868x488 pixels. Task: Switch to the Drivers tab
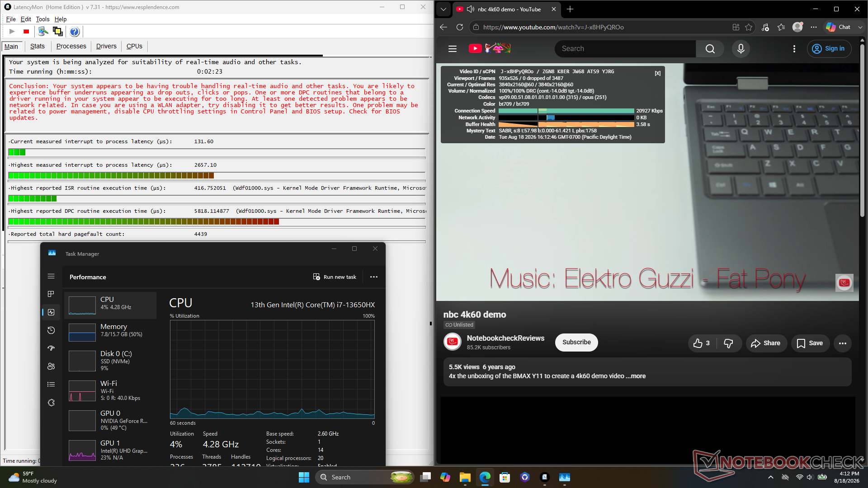click(106, 46)
